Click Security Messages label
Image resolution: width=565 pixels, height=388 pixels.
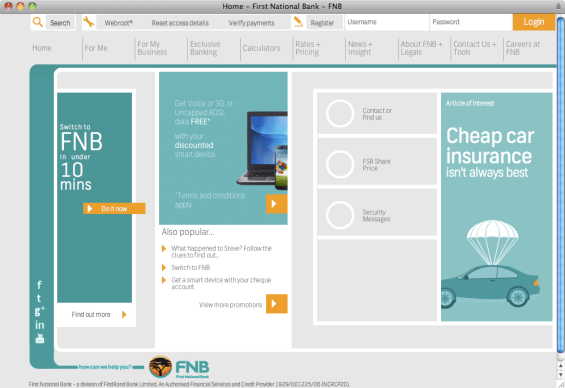click(x=376, y=215)
